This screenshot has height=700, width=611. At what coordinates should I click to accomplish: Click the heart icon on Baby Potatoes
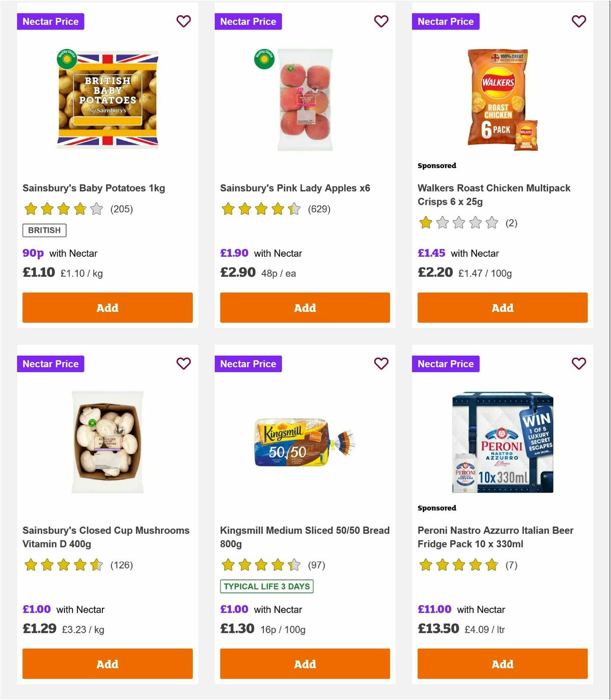tap(183, 21)
